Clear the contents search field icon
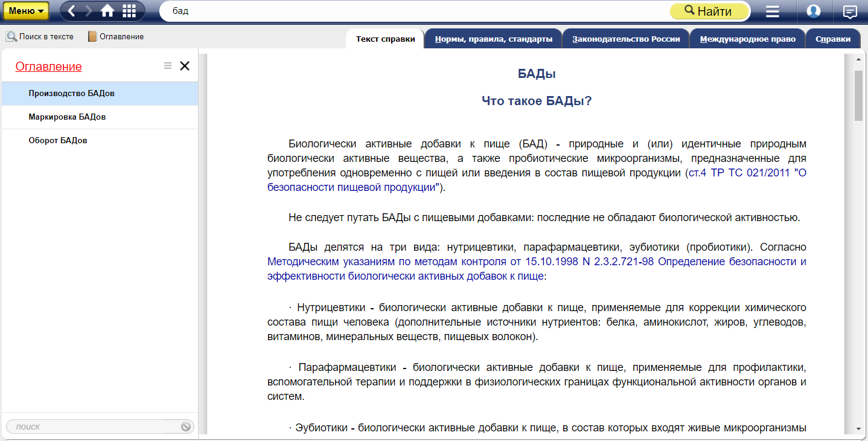This screenshot has height=441, width=868. 186,427
